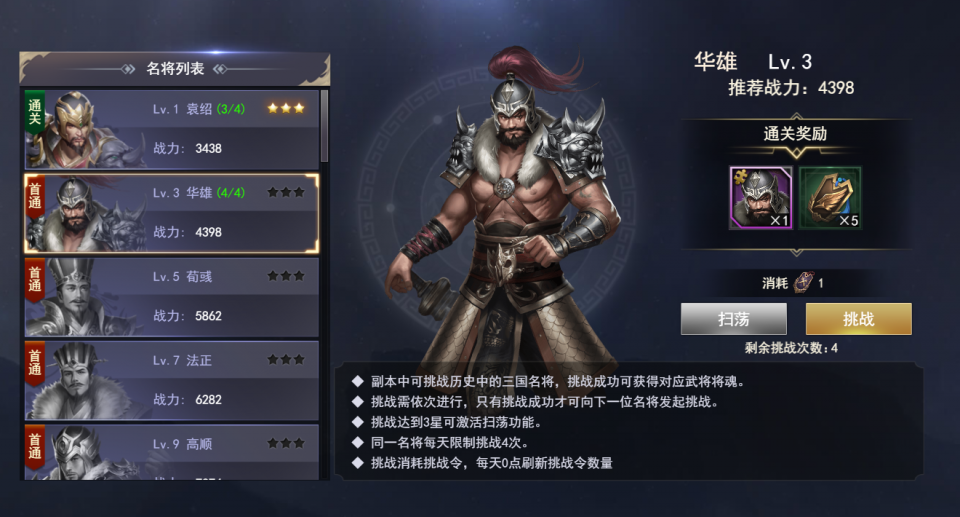Click the red 首通 badge on Hua Xiong

35,197
